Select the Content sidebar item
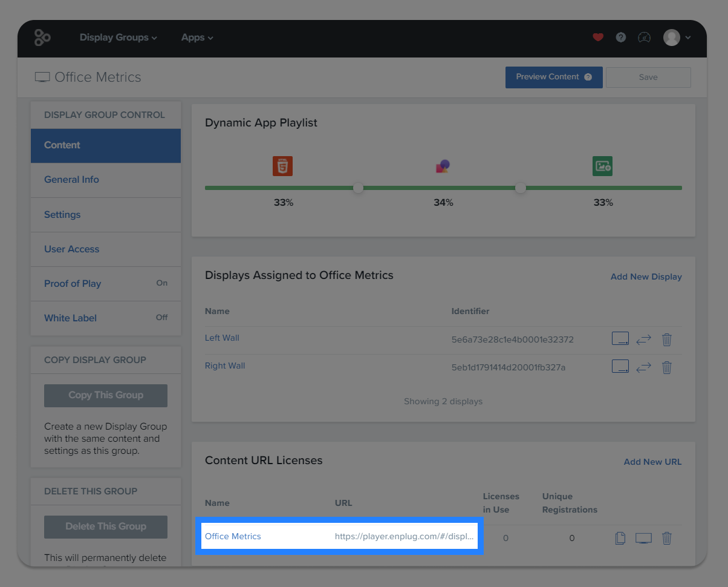This screenshot has height=587, width=728. point(106,145)
